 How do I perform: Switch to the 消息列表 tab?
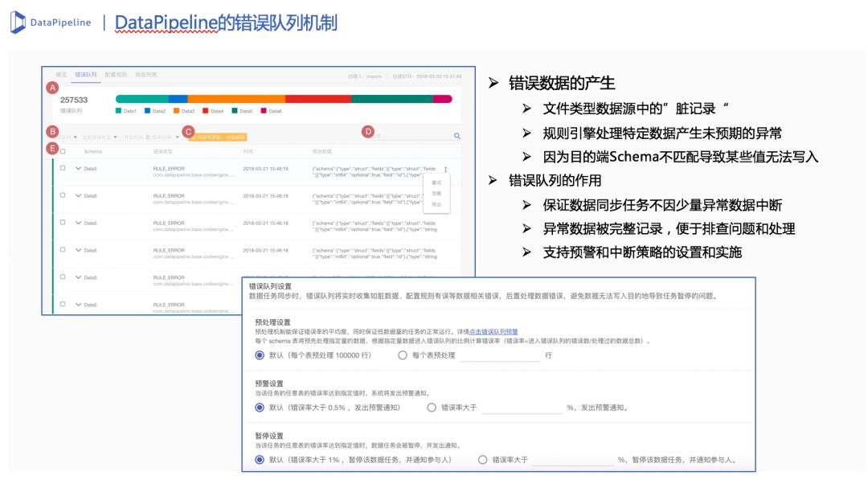145,75
